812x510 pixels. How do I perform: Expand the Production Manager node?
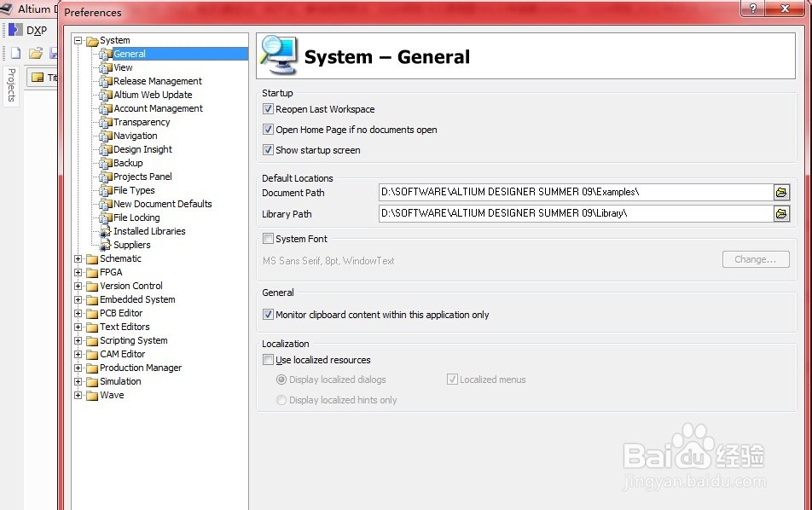(78, 368)
